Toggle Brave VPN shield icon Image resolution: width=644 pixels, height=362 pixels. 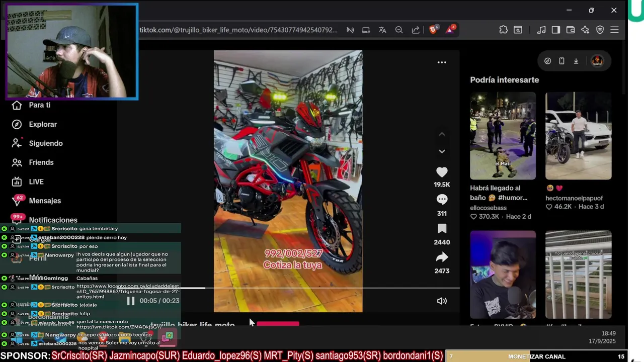[600, 30]
